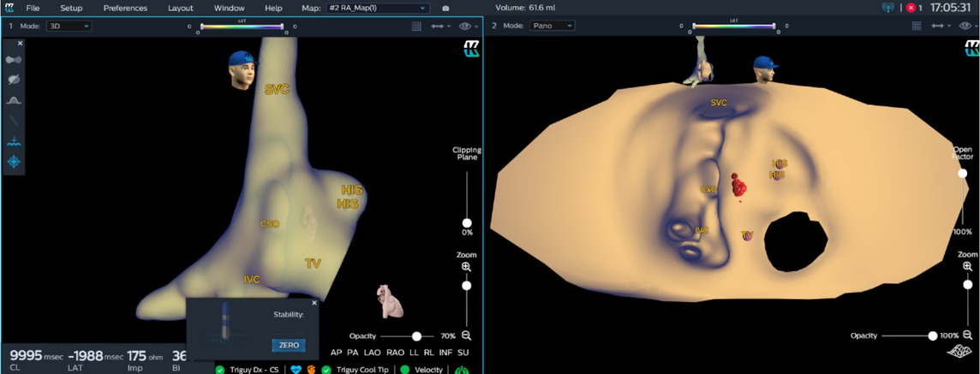The height and width of the screenshot is (374, 980).
Task: Toggle the eye visibility menu in view 1
Action: pos(469,27)
